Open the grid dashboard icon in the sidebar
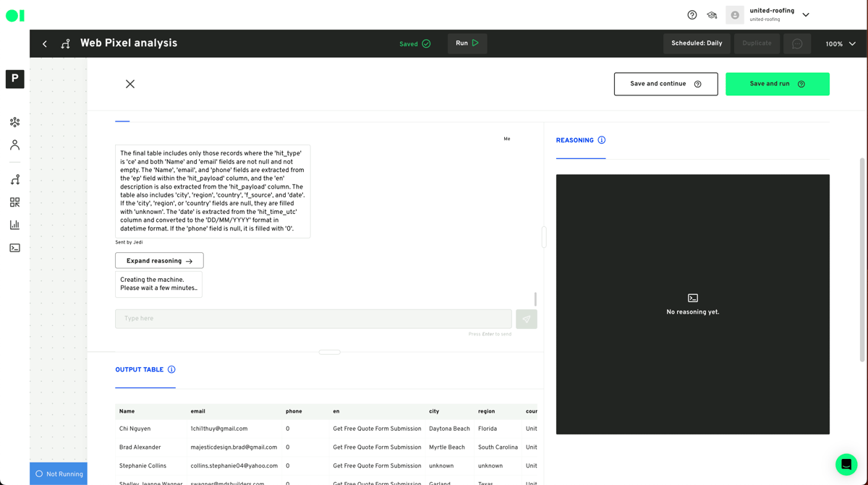 point(14,202)
